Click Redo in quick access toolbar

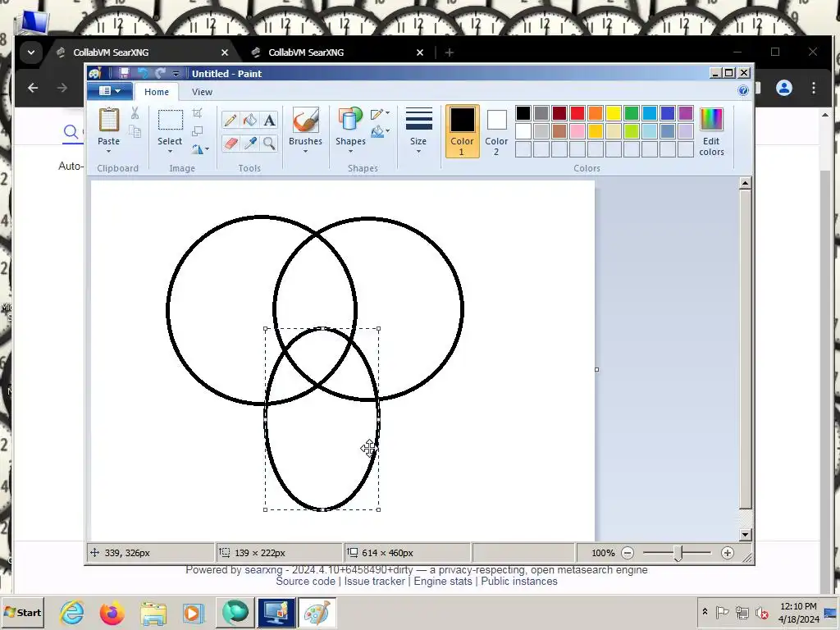(160, 73)
